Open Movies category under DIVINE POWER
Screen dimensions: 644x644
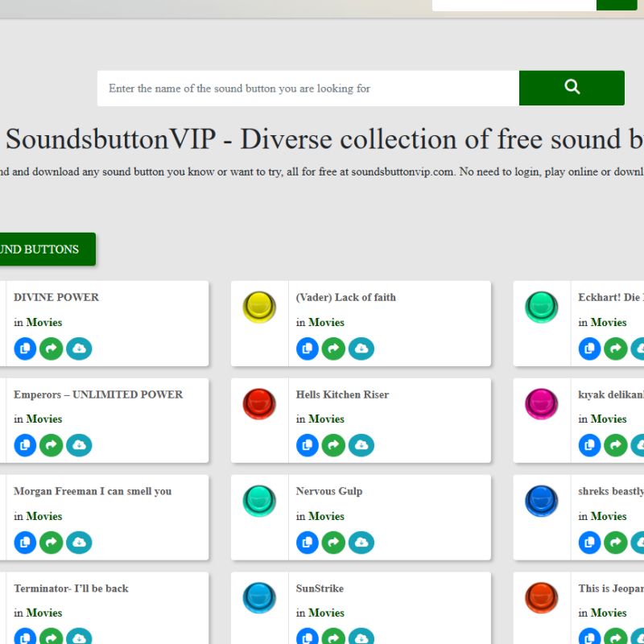(x=44, y=323)
